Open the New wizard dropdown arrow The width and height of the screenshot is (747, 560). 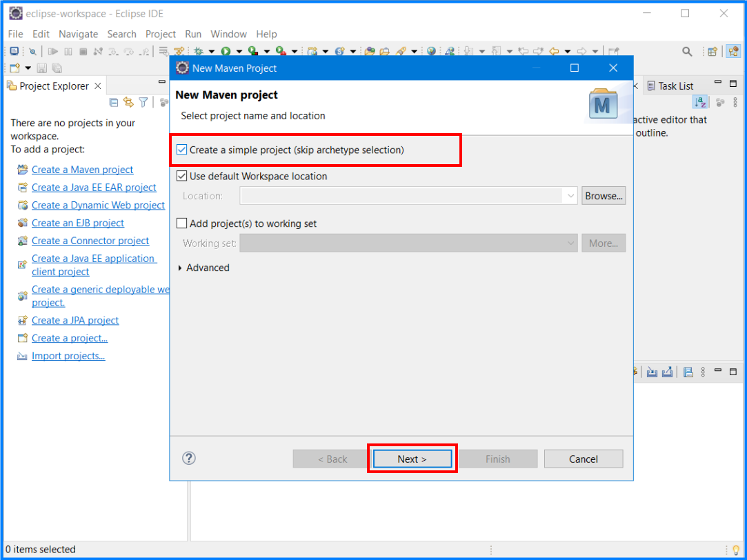26,68
